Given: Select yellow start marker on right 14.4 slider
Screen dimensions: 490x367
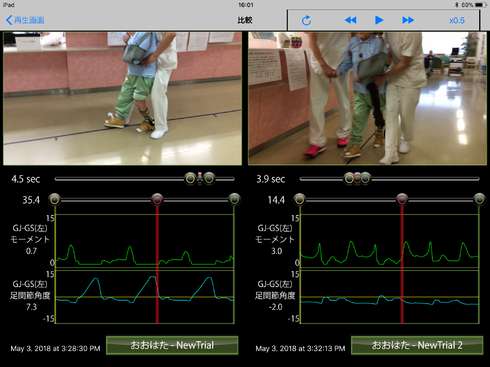Looking at the screenshot, I should (299, 200).
